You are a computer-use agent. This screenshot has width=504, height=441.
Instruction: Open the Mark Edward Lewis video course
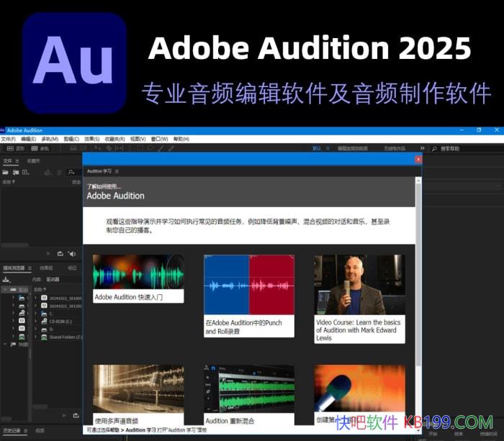point(359,294)
